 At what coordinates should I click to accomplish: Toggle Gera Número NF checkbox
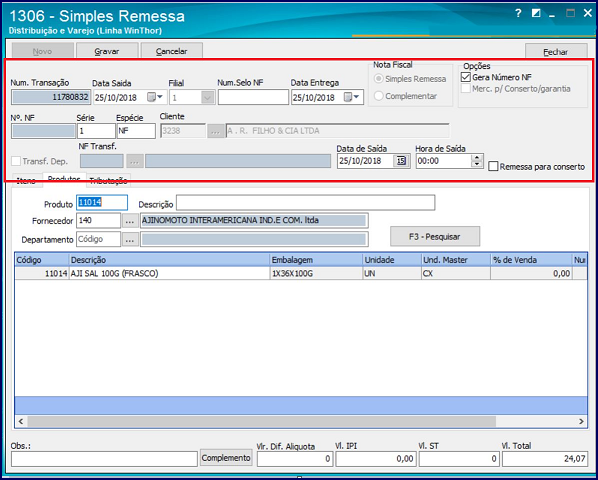466,77
